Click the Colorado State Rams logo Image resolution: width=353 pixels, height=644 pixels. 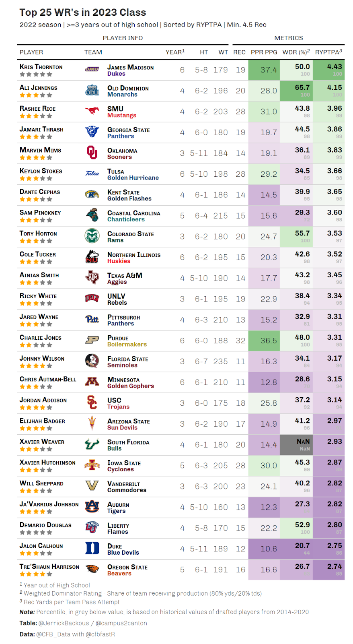(x=92, y=236)
